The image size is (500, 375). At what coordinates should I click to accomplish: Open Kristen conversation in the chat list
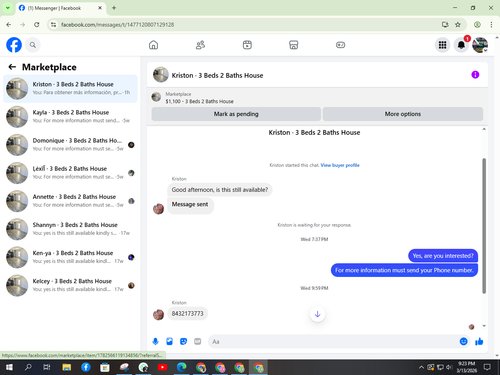pyautogui.click(x=70, y=88)
